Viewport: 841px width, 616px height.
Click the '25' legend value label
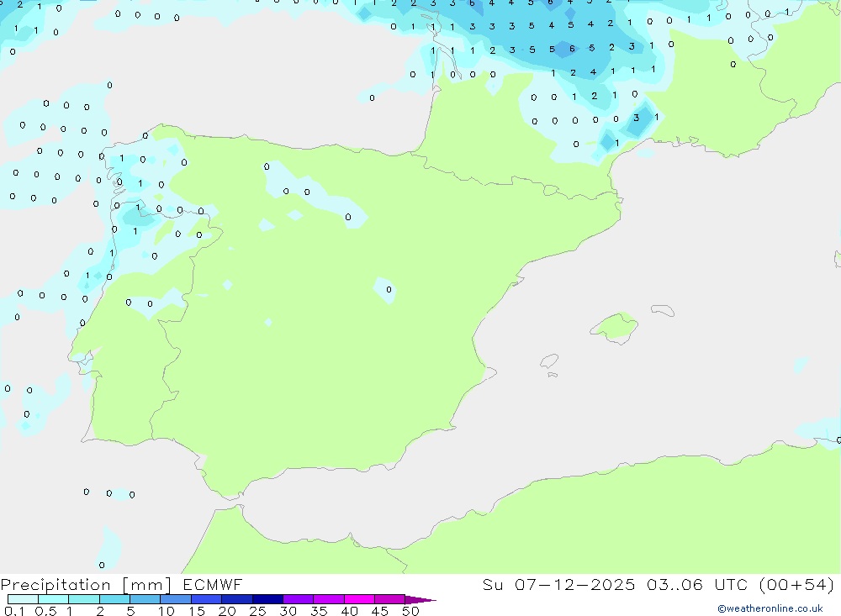(x=257, y=611)
